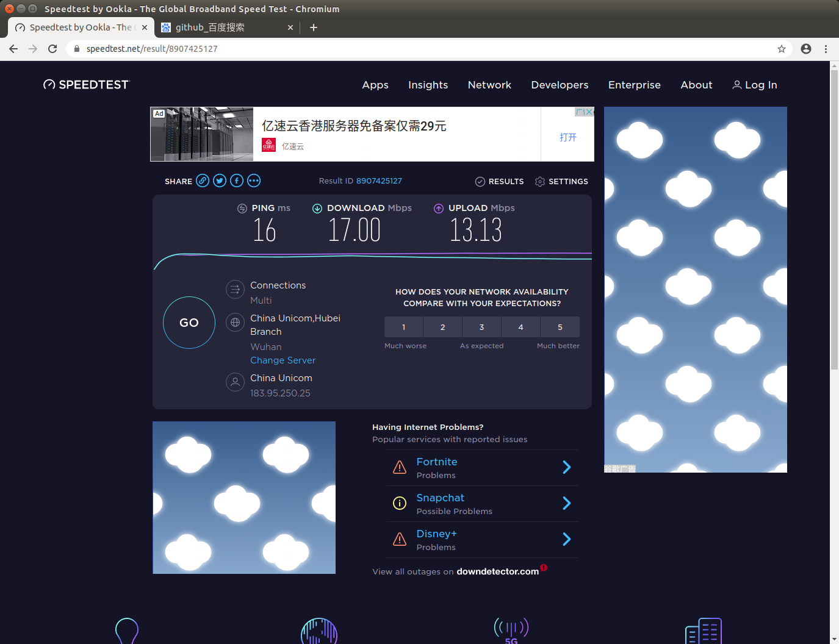
Task: Open the Results history view
Action: tap(499, 181)
